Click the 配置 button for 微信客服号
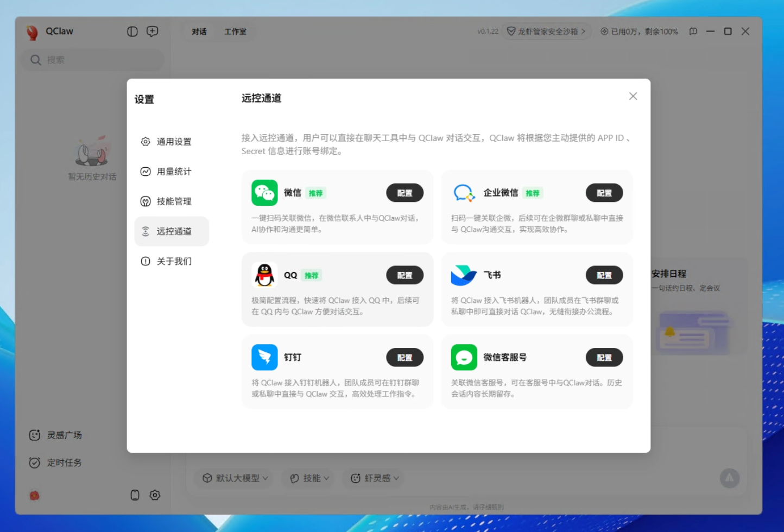Image resolution: width=784 pixels, height=532 pixels. pyautogui.click(x=604, y=357)
